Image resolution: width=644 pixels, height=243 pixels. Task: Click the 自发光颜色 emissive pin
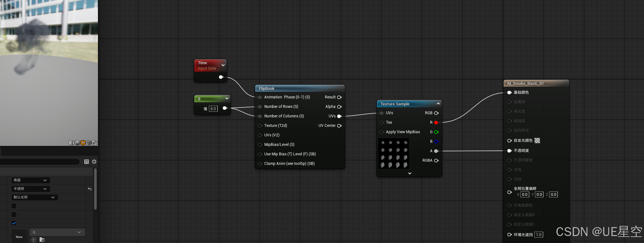coord(510,140)
